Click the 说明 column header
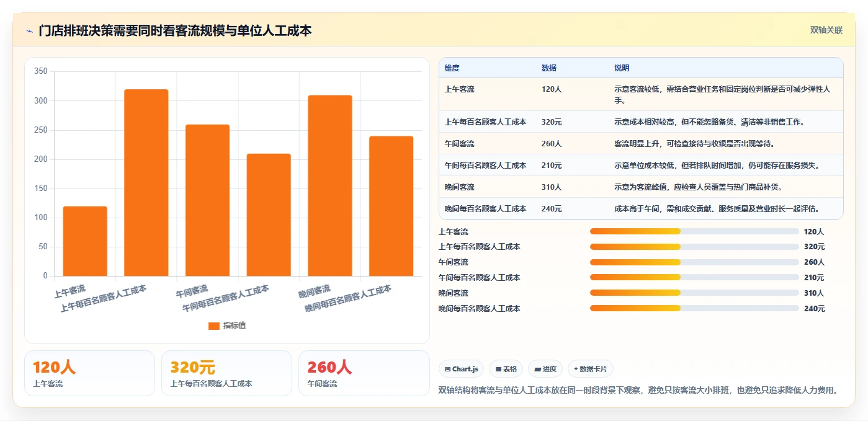This screenshot has height=421, width=868. [x=622, y=68]
